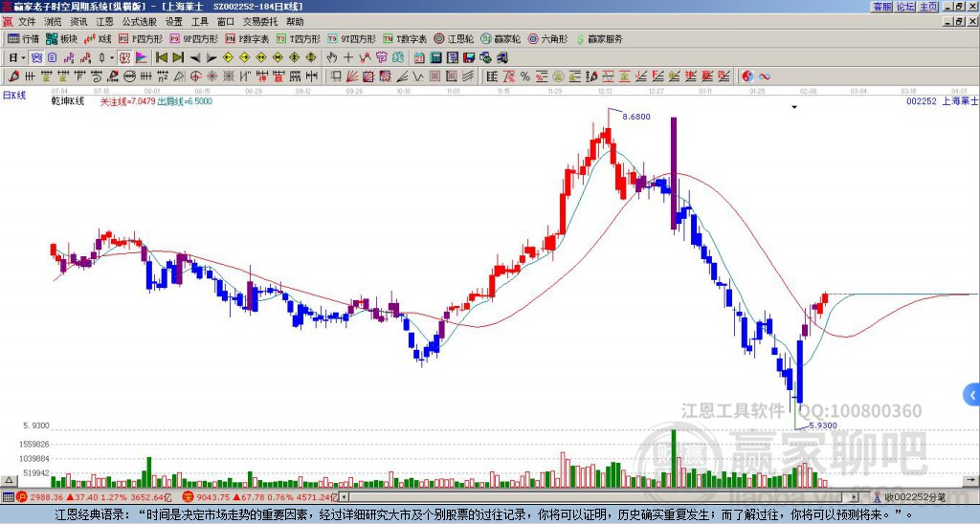Click the 论坛 forum button
Screen dimensions: 980x524
[x=905, y=7]
